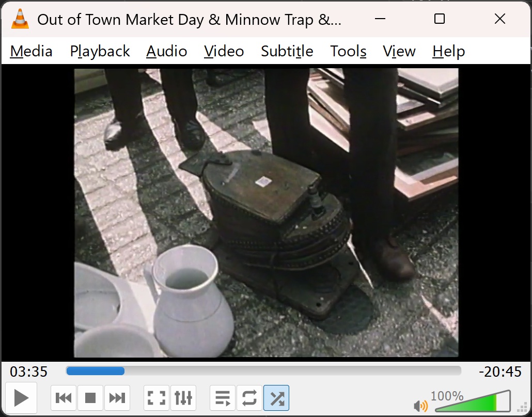
Task: Seek within the video on the progress bar
Action: 263,371
